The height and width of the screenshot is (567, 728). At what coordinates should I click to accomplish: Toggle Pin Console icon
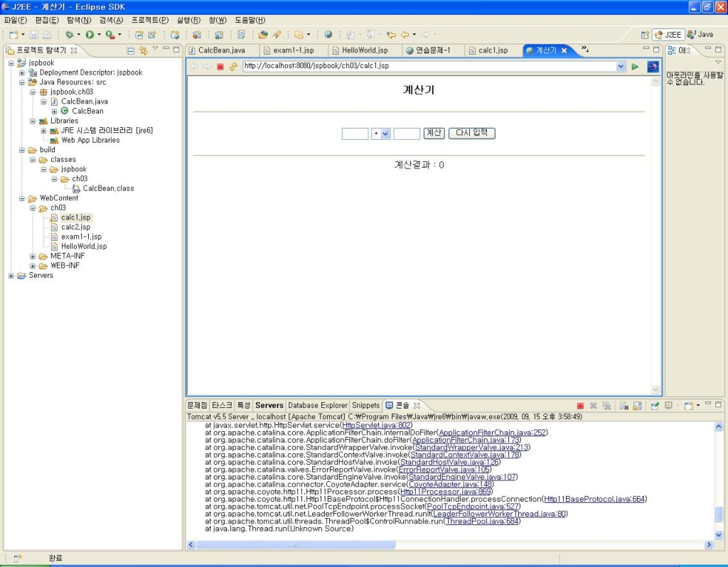click(x=655, y=406)
